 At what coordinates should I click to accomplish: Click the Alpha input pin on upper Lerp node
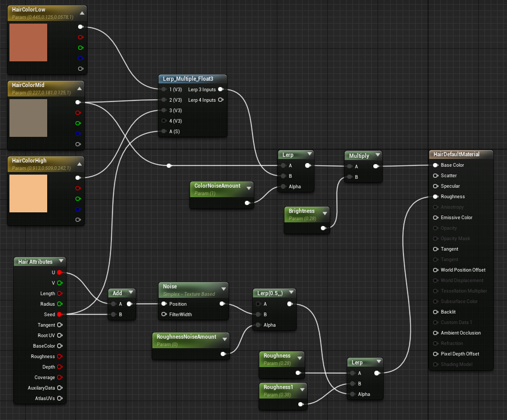click(284, 187)
